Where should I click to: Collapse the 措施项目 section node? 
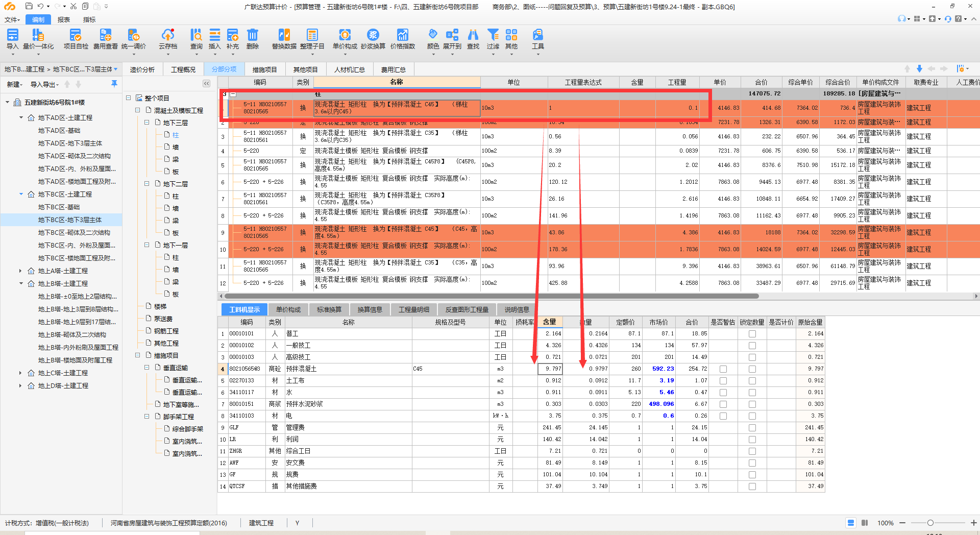pyautogui.click(x=137, y=355)
